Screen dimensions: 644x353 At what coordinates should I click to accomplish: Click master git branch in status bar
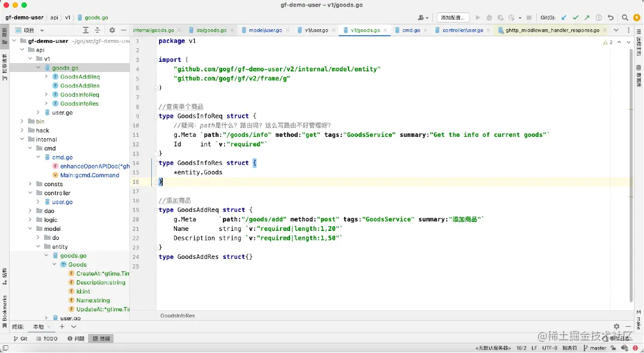595,348
